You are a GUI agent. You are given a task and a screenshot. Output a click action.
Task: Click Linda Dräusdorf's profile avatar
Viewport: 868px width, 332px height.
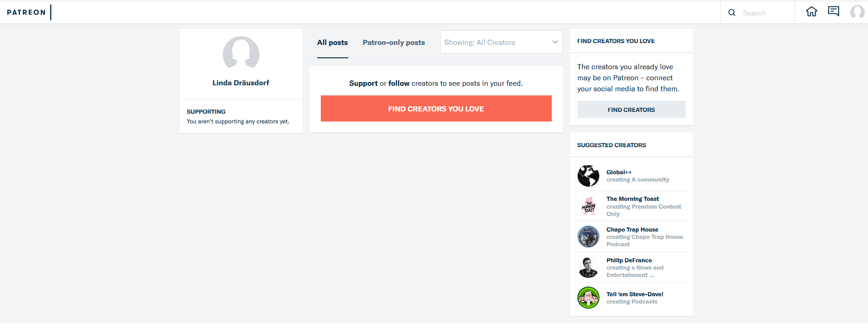[241, 55]
